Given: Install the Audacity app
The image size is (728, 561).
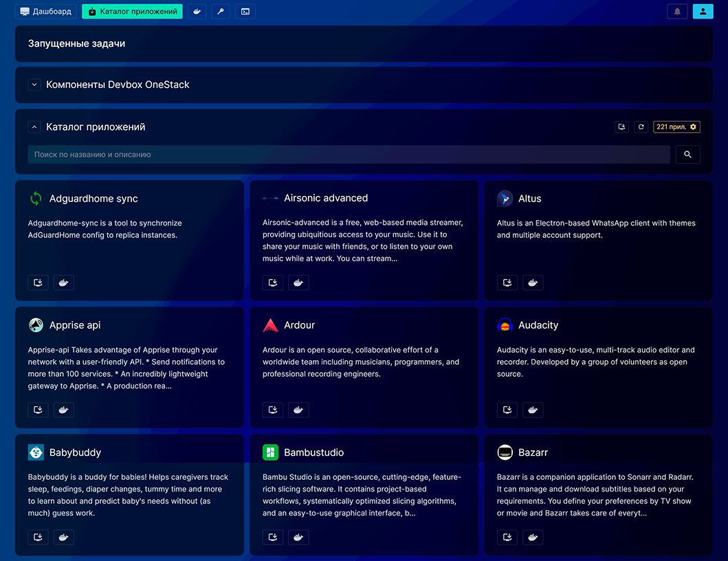Looking at the screenshot, I should tap(507, 410).
